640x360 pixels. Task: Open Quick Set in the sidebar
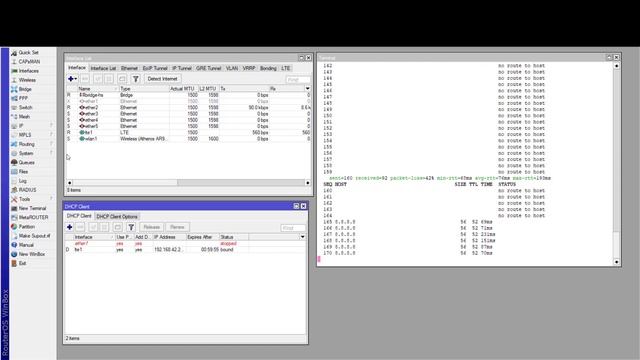[28, 53]
